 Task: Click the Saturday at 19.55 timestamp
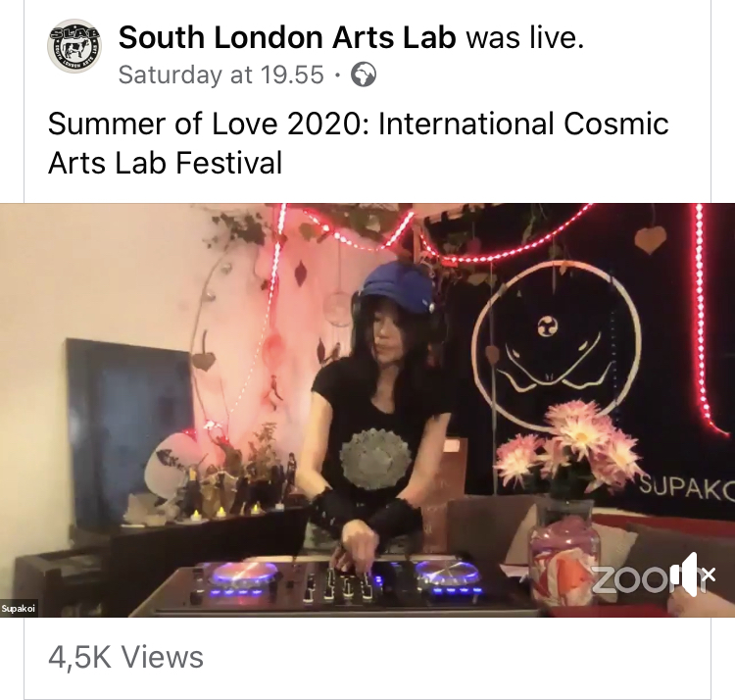pyautogui.click(x=220, y=75)
